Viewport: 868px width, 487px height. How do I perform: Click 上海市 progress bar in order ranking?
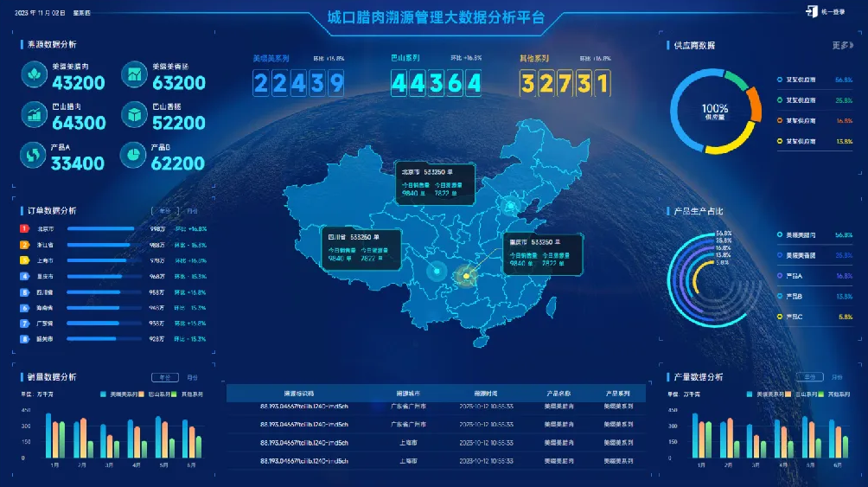tap(105, 260)
